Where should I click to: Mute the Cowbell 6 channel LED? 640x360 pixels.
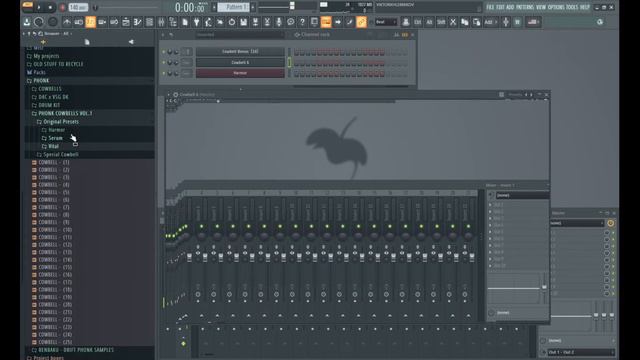164,62
